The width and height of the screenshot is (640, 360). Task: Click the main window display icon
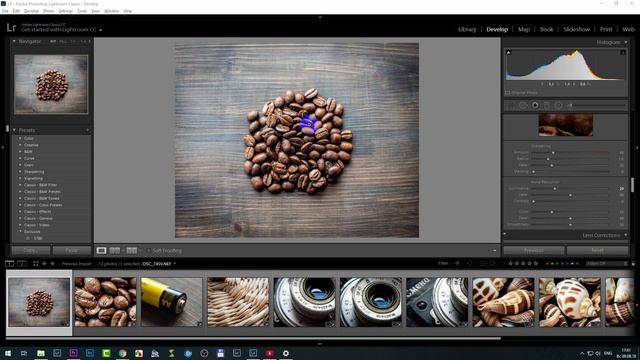point(9,264)
